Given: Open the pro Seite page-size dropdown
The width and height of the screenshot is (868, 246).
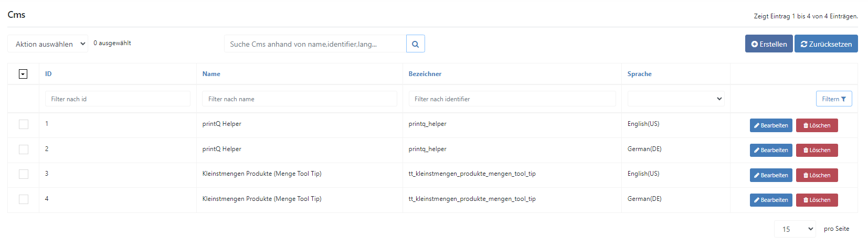Looking at the screenshot, I should (x=795, y=229).
